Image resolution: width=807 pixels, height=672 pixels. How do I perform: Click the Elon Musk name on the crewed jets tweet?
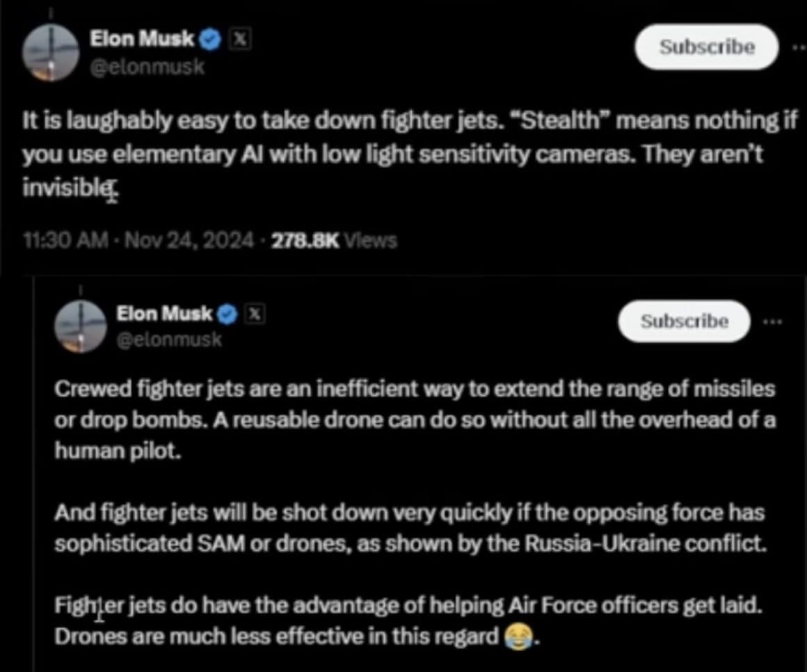point(164,314)
